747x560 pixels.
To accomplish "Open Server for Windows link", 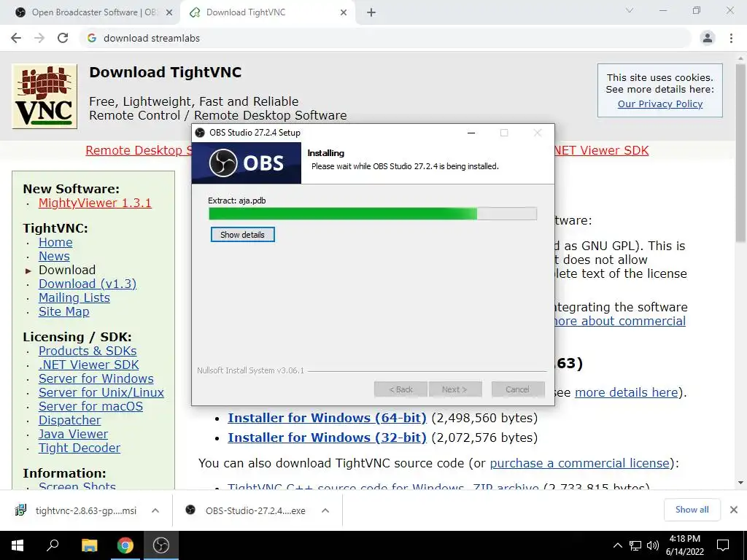I will pyautogui.click(x=96, y=378).
